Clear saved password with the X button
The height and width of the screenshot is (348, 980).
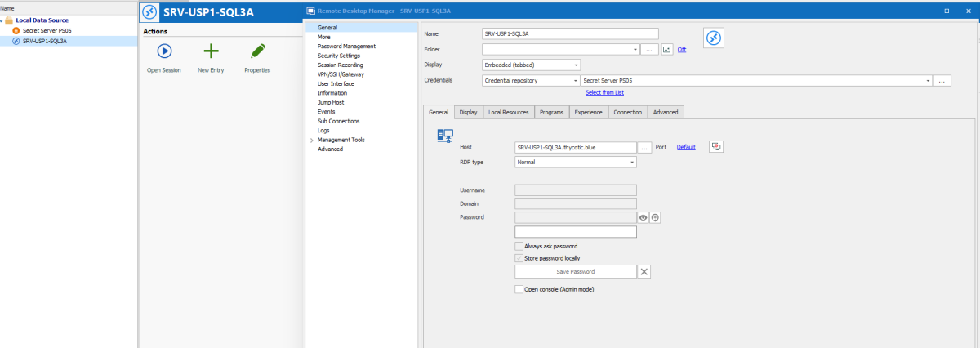[644, 272]
